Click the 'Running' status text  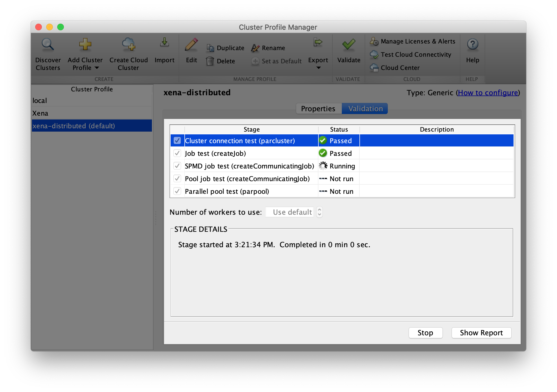click(342, 166)
